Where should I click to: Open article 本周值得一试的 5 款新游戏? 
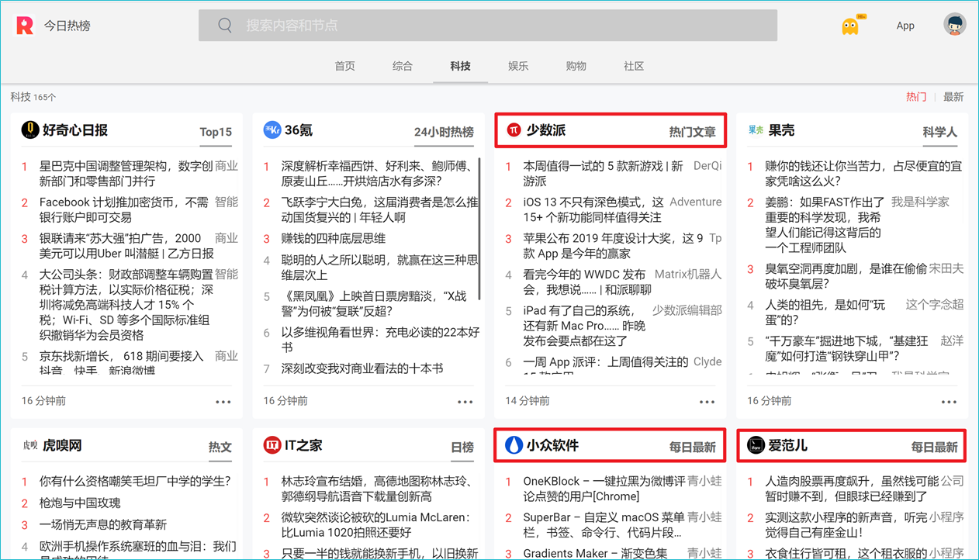coord(604,174)
